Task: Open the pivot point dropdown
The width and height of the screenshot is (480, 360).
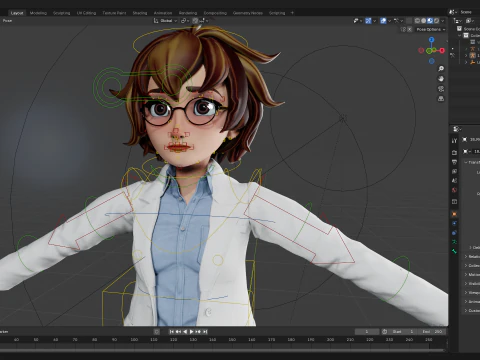Action: coord(185,21)
